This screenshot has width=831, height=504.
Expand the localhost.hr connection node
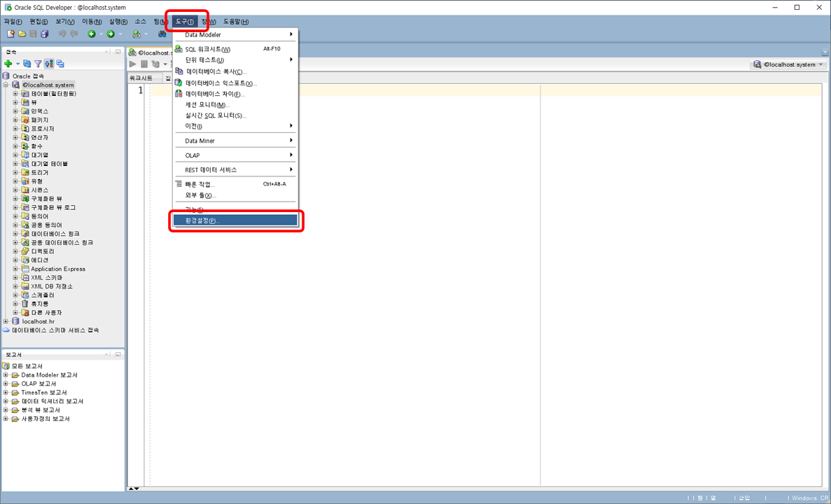[x=6, y=321]
